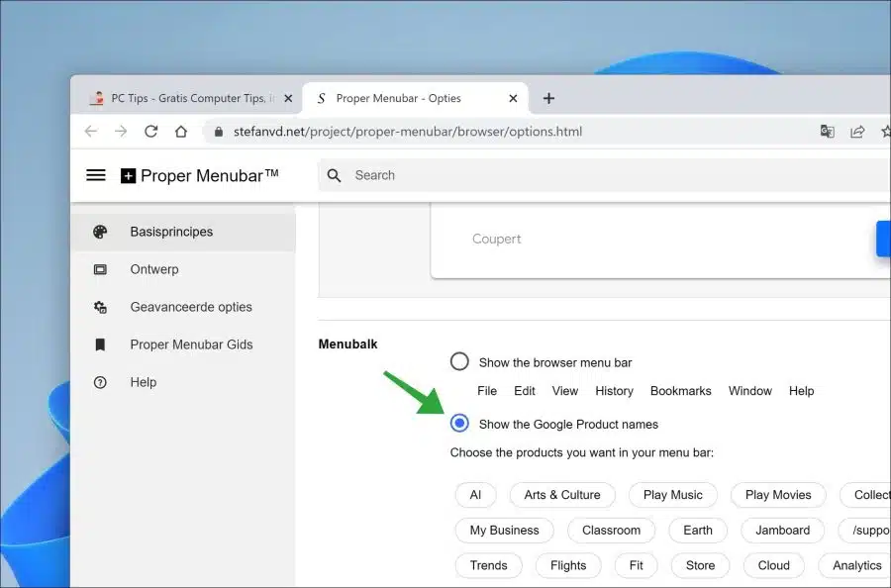Reload the page with the refresh icon

click(x=150, y=132)
